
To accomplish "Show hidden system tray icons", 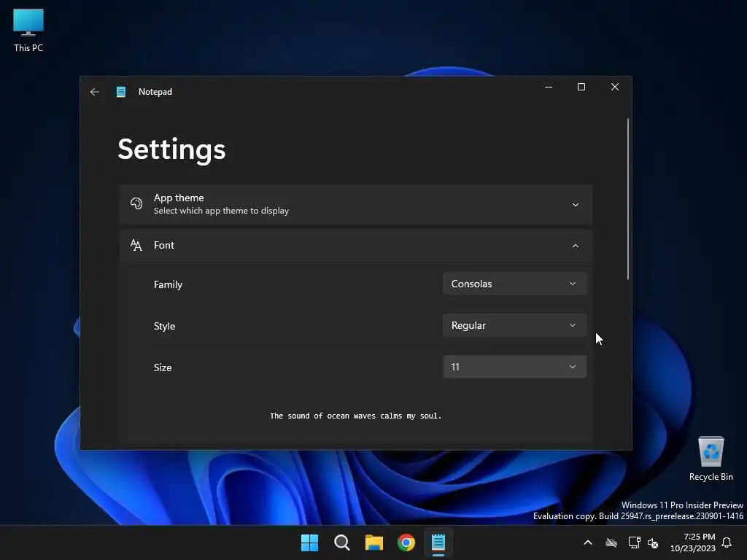I will [588, 542].
